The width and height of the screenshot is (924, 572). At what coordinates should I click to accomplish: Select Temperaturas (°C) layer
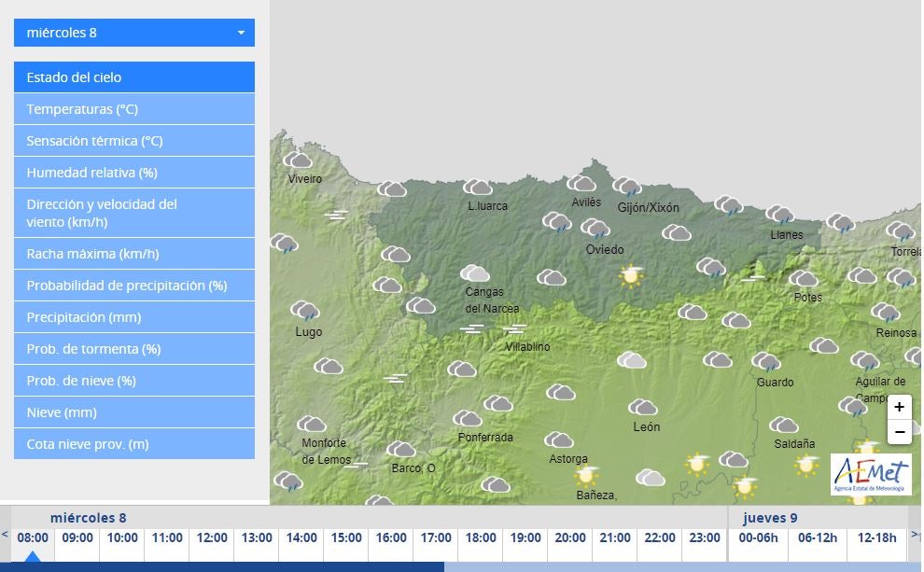tap(134, 109)
